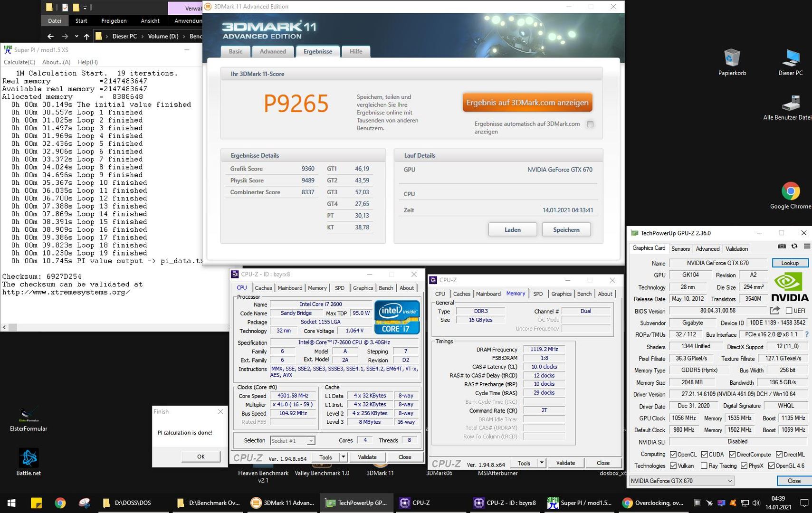The image size is (812, 513).
Task: Expand Tools arrow in CPU-Z Memory window
Action: click(541, 463)
